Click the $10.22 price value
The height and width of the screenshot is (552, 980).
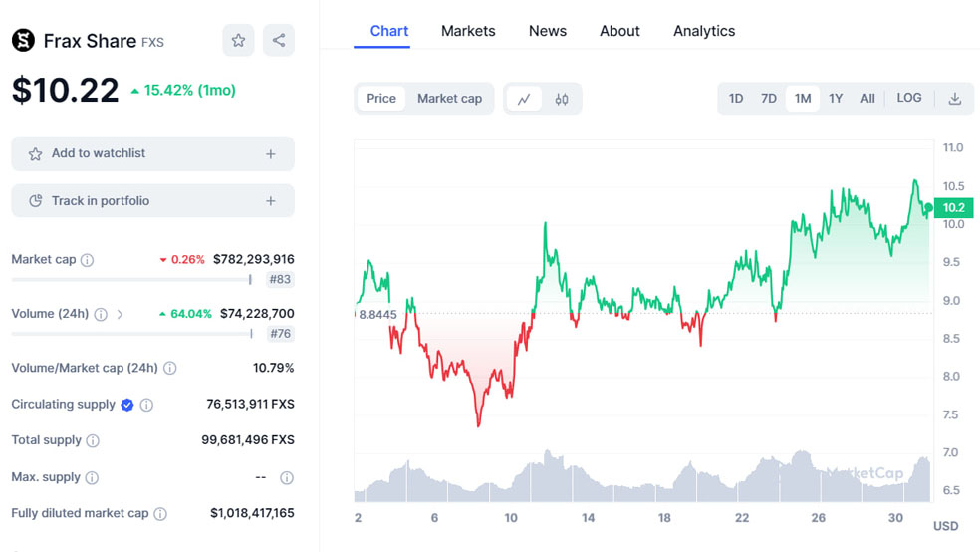click(x=65, y=90)
